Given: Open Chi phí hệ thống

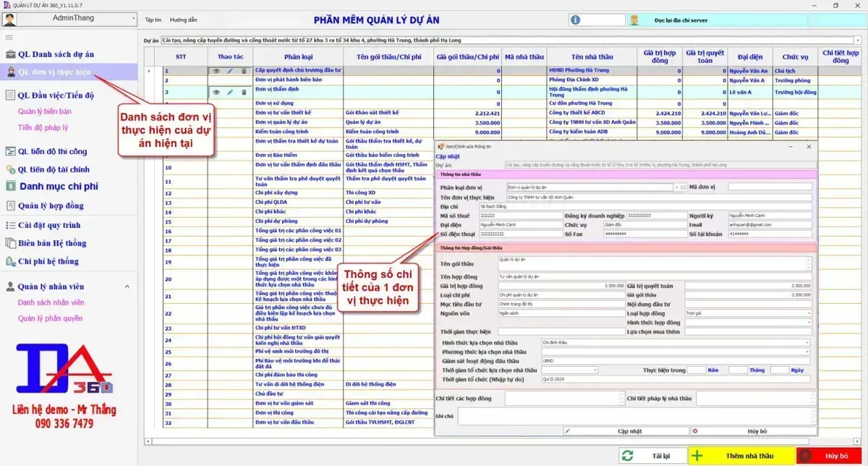Looking at the screenshot, I should [48, 261].
